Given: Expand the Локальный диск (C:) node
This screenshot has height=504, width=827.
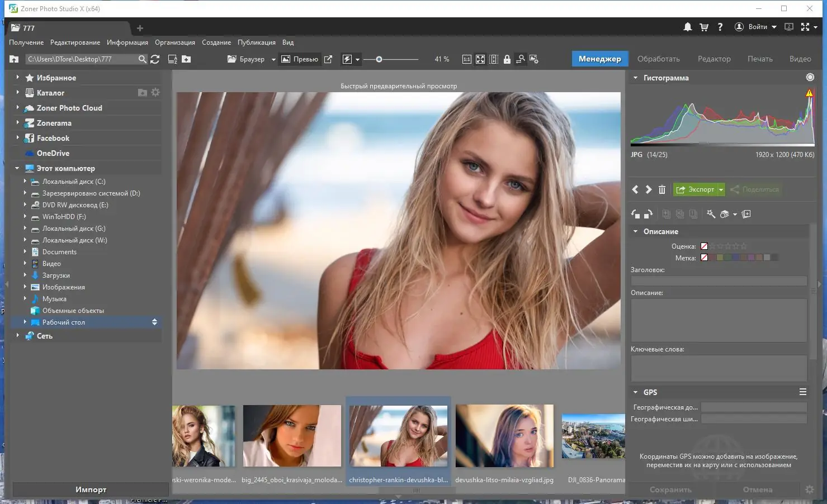Looking at the screenshot, I should tap(25, 182).
